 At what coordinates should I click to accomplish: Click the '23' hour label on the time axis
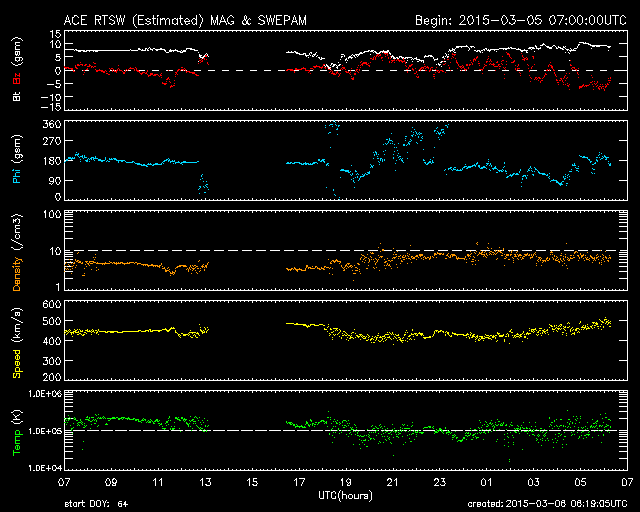(440, 483)
